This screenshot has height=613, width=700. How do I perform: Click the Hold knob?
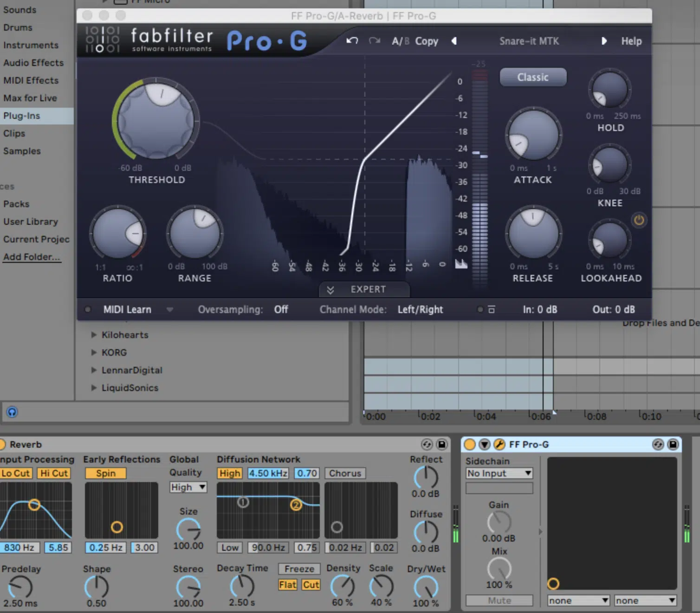pyautogui.click(x=610, y=89)
